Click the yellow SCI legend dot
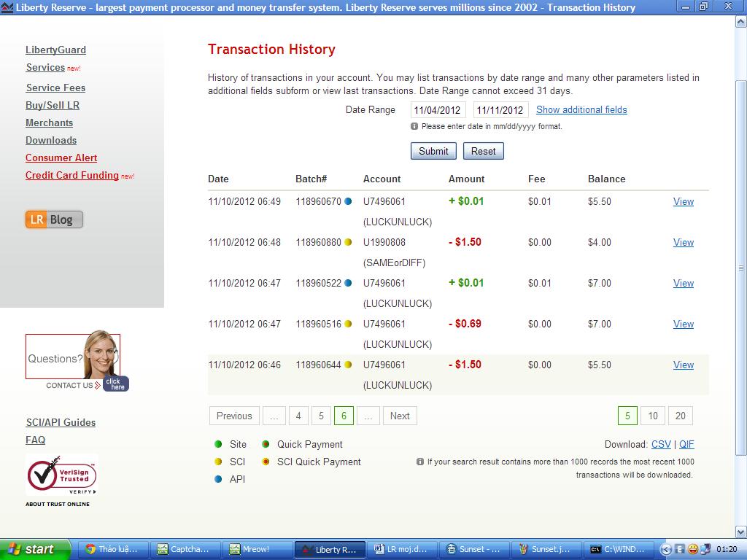Screen dimensions: 747x560 pyautogui.click(x=218, y=462)
